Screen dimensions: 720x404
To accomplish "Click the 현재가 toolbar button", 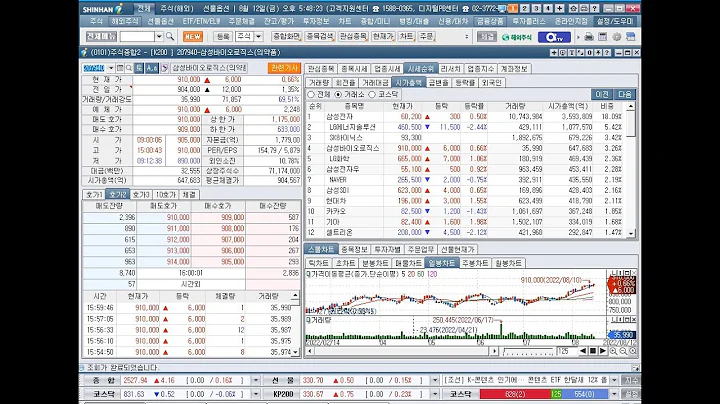I will pos(383,36).
